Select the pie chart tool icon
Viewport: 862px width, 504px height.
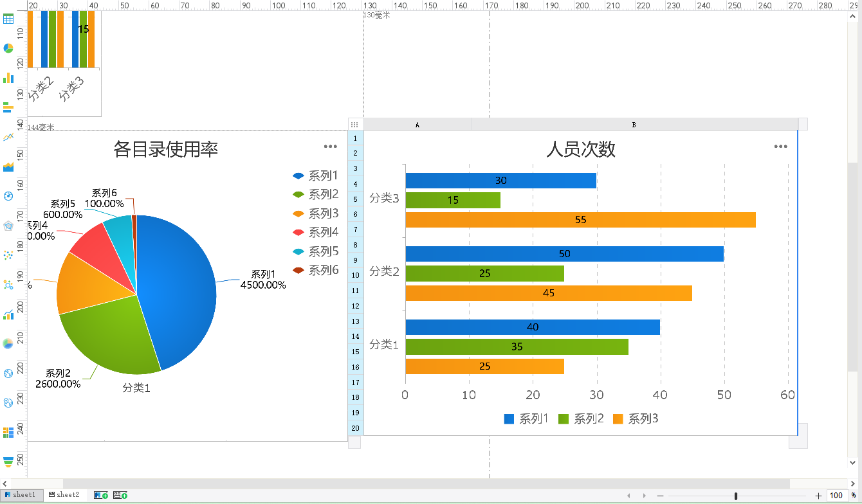tap(8, 48)
